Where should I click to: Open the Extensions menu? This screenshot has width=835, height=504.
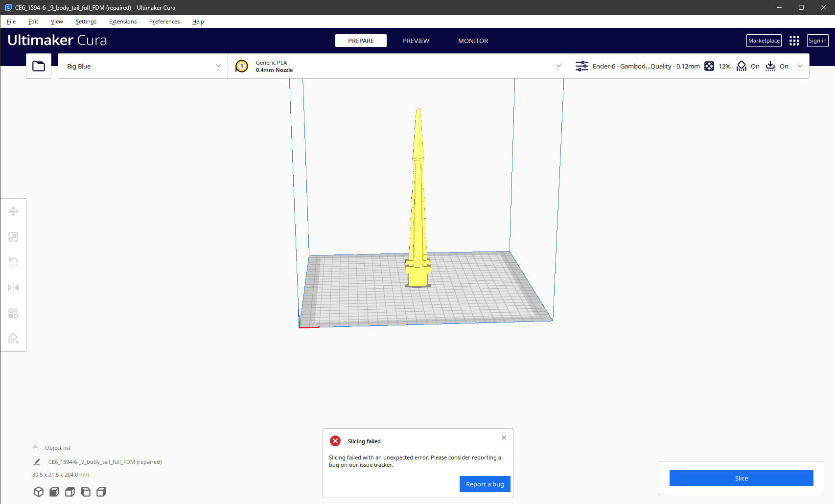pos(122,22)
